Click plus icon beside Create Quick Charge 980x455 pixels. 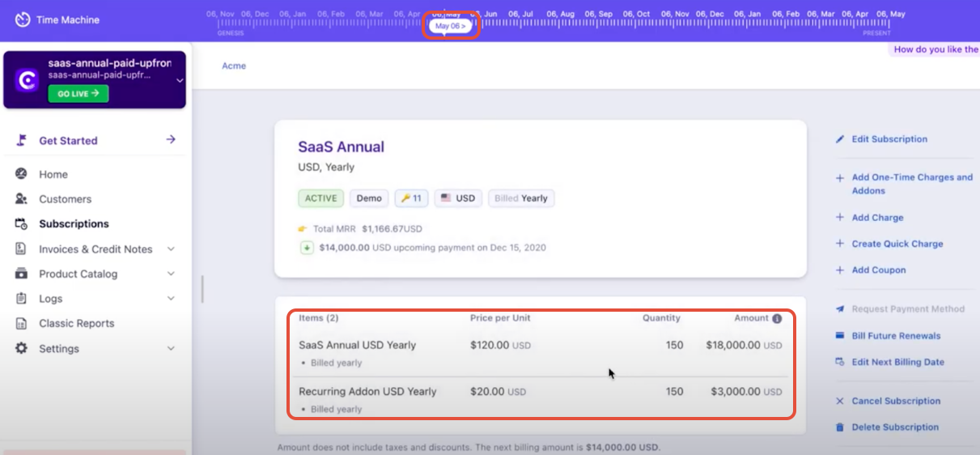(840, 244)
